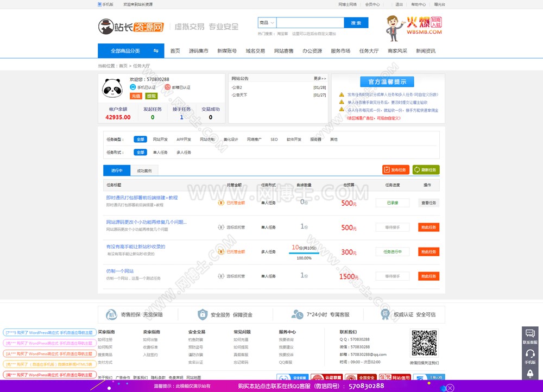The image size is (543, 392).
Task: Select the 全部 filter under 任务形式
Action: pos(140,153)
